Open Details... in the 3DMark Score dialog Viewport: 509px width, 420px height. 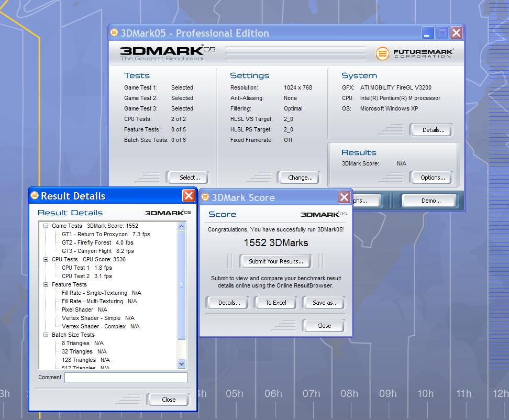coord(227,303)
